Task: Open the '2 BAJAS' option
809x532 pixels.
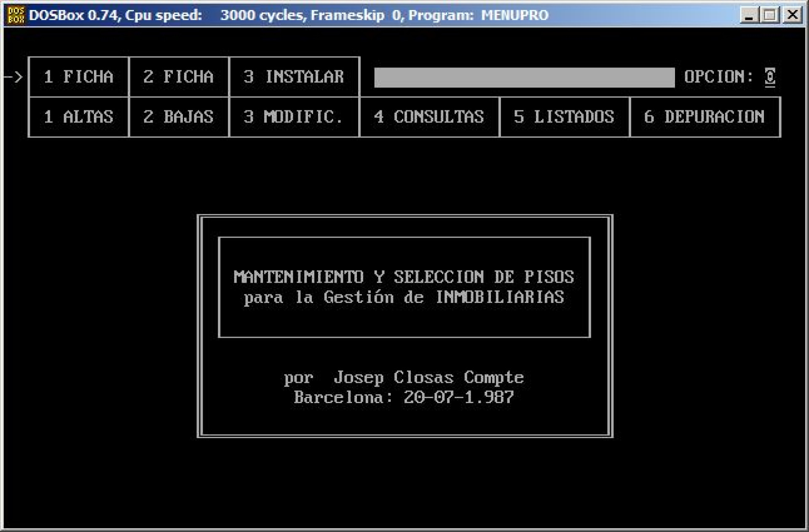Action: point(179,117)
